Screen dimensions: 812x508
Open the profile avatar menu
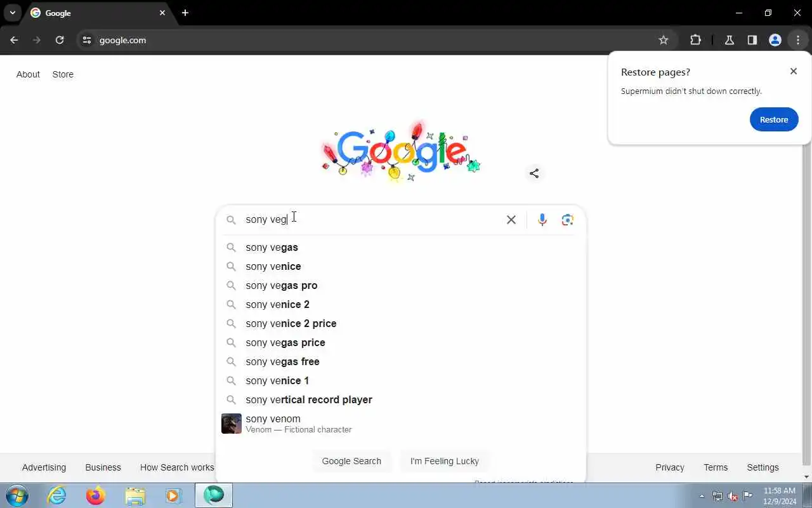tap(775, 40)
